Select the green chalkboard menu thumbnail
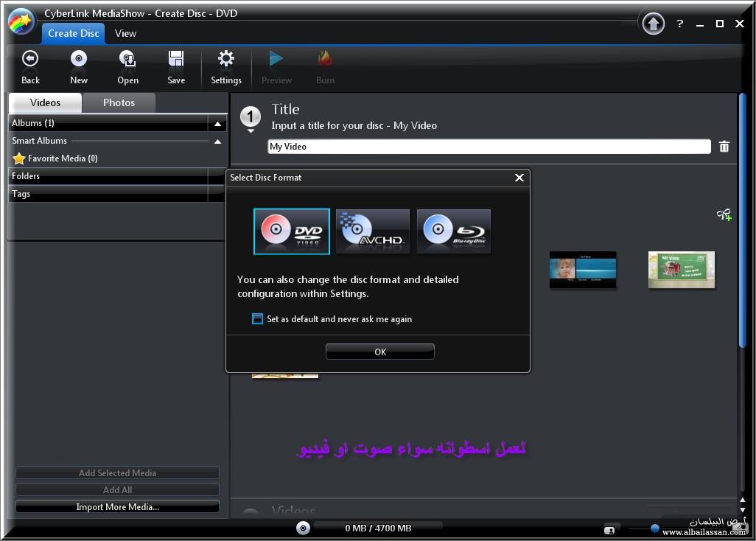This screenshot has height=541, width=756. [682, 270]
